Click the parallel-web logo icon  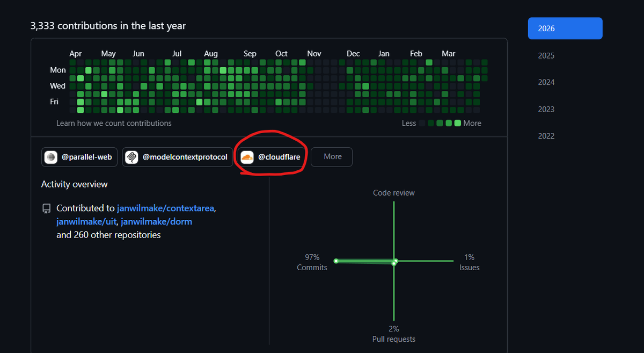[51, 157]
